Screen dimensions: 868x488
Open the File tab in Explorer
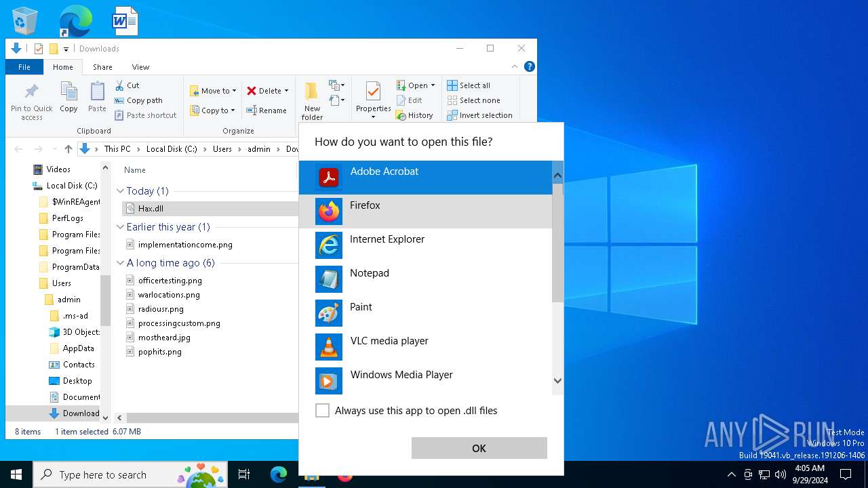[24, 67]
